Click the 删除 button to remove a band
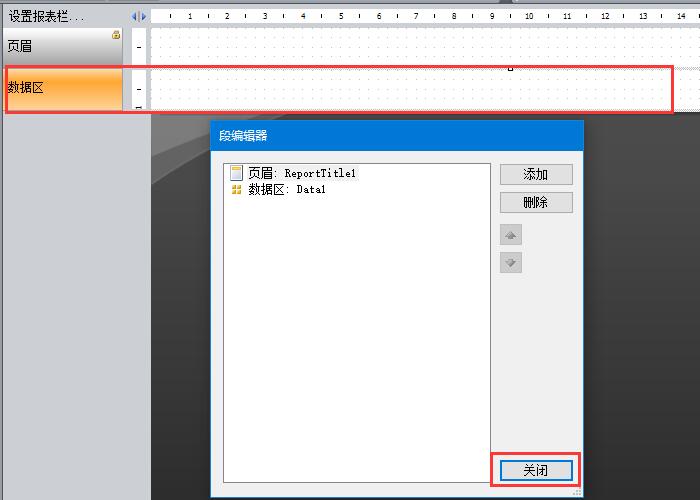The height and width of the screenshot is (500, 700). [536, 203]
